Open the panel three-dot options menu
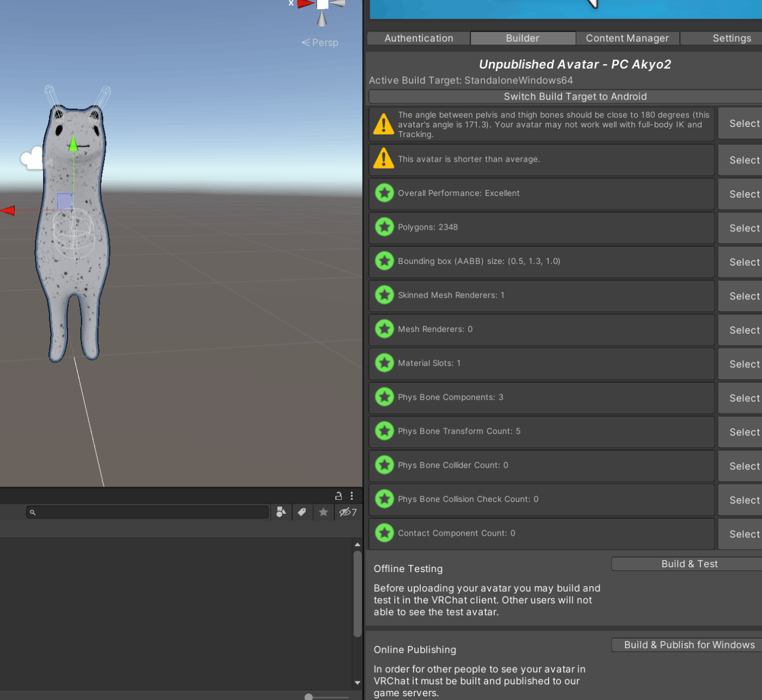The height and width of the screenshot is (700, 762). (x=352, y=496)
